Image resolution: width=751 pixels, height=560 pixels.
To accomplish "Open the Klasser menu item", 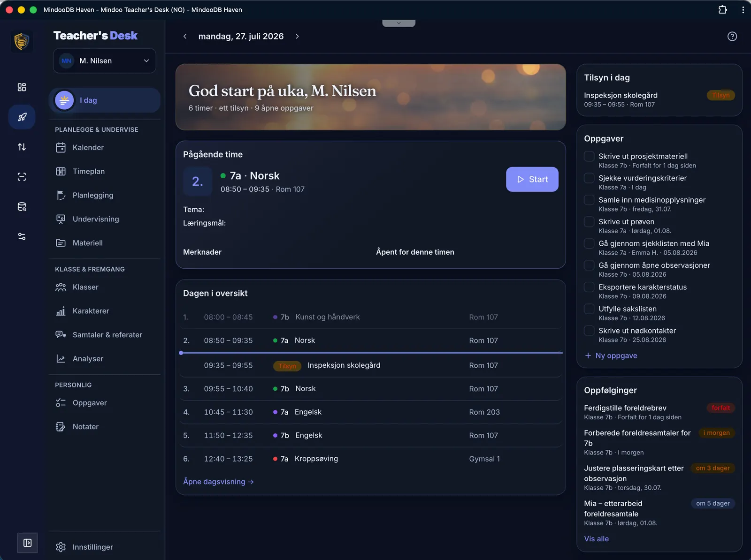I will pos(105,288).
